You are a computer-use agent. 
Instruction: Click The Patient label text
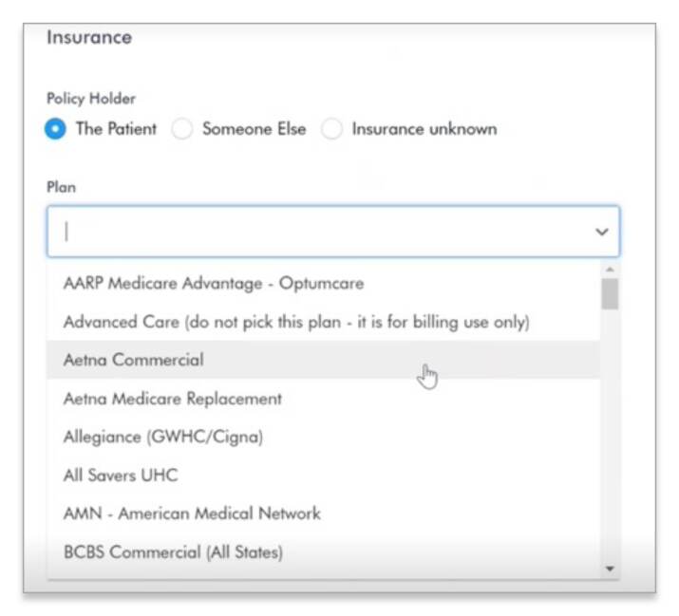click(116, 129)
